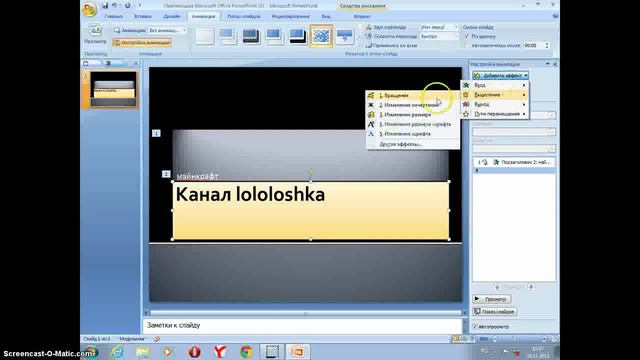Viewport: 640px width, 360px height.
Task: Open File Explorer folder from the taskbar
Action: tap(143, 351)
